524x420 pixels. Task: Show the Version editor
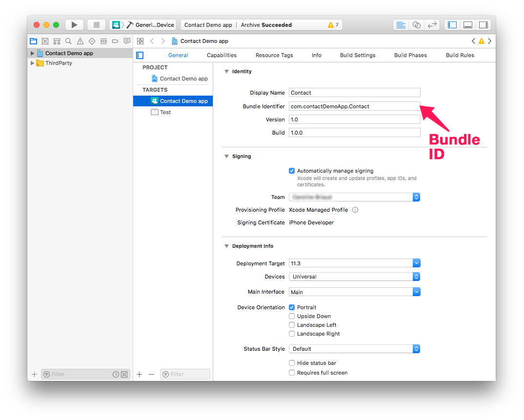tap(432, 25)
